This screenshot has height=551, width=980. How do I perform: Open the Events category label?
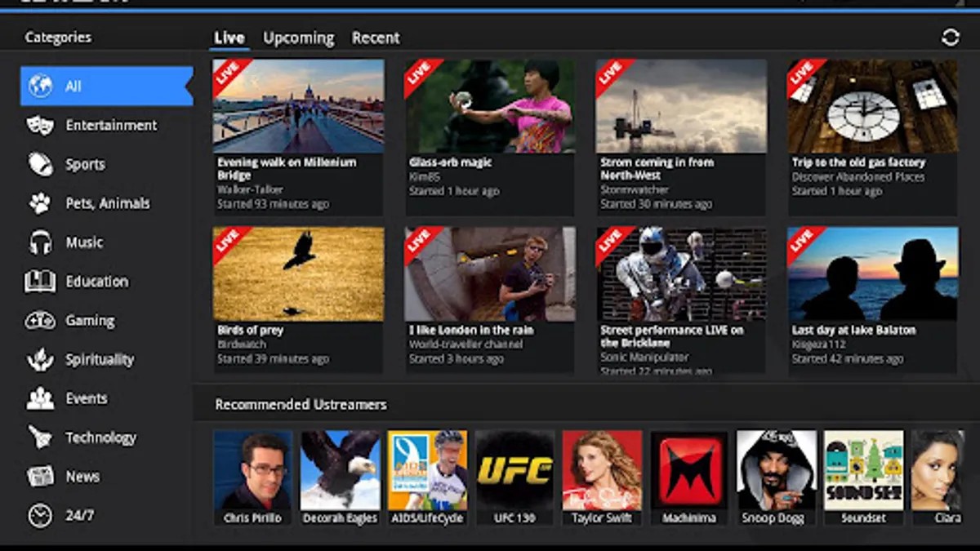click(87, 399)
